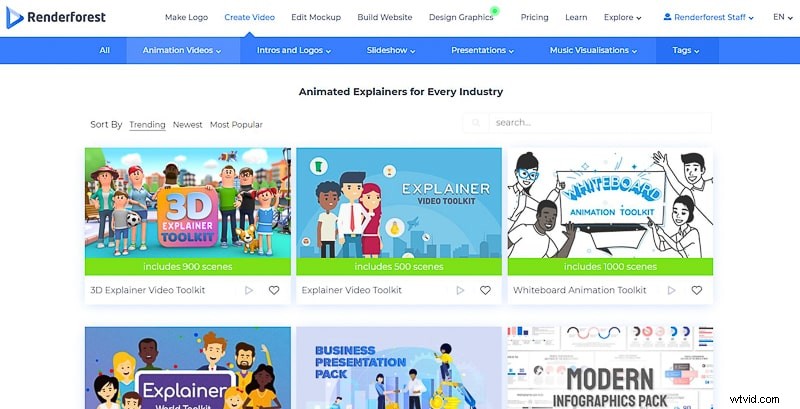Open the Whiteboard Animation Toolkit thumbnail

coord(610,203)
